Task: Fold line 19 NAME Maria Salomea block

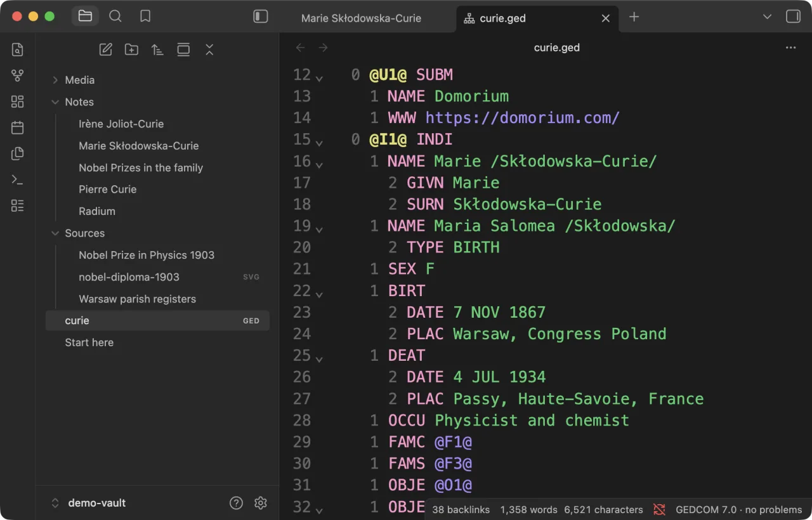Action: click(x=319, y=229)
